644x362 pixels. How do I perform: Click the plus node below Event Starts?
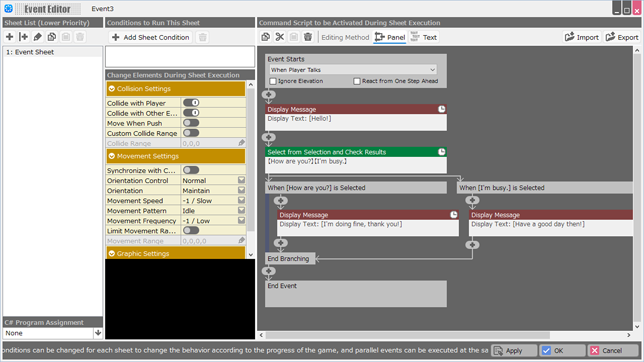tap(269, 95)
